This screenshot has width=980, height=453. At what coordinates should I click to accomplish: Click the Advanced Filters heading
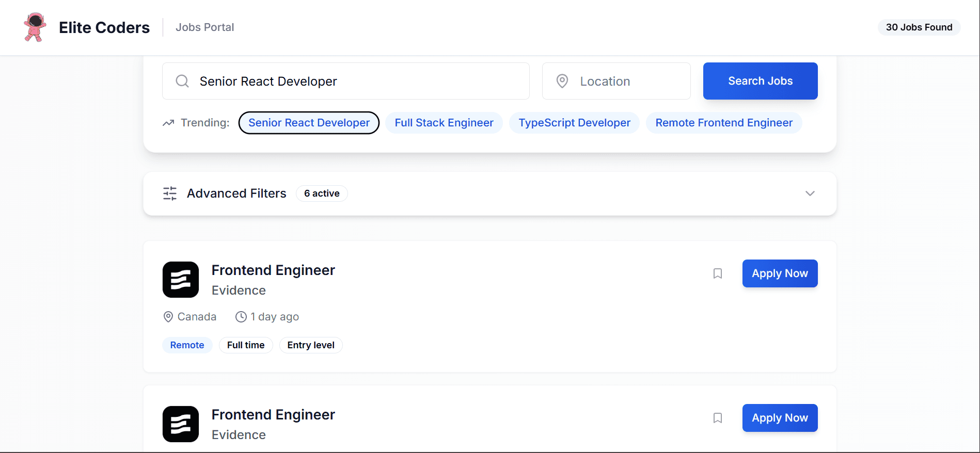coord(236,193)
